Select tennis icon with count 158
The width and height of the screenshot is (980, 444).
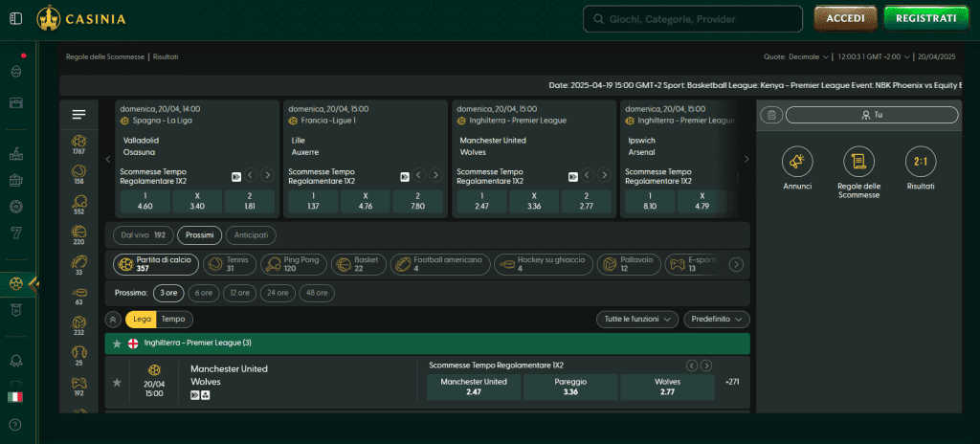click(79, 174)
